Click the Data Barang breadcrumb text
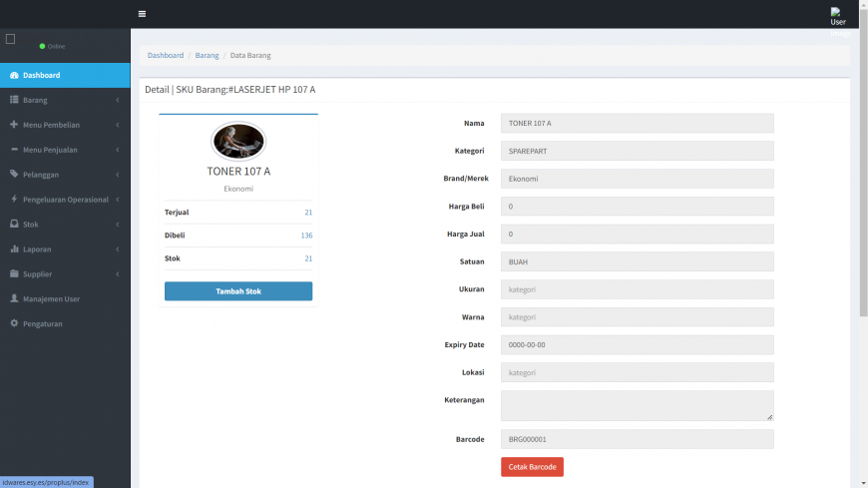 coord(250,56)
